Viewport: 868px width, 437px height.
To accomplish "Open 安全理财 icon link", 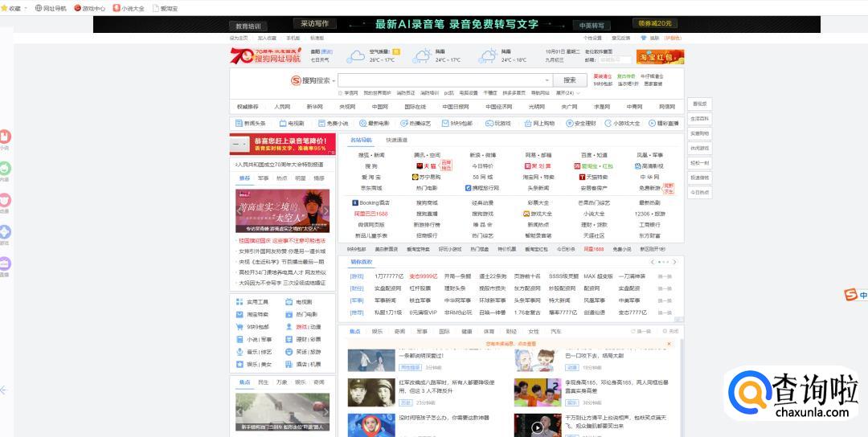I will tap(570, 124).
